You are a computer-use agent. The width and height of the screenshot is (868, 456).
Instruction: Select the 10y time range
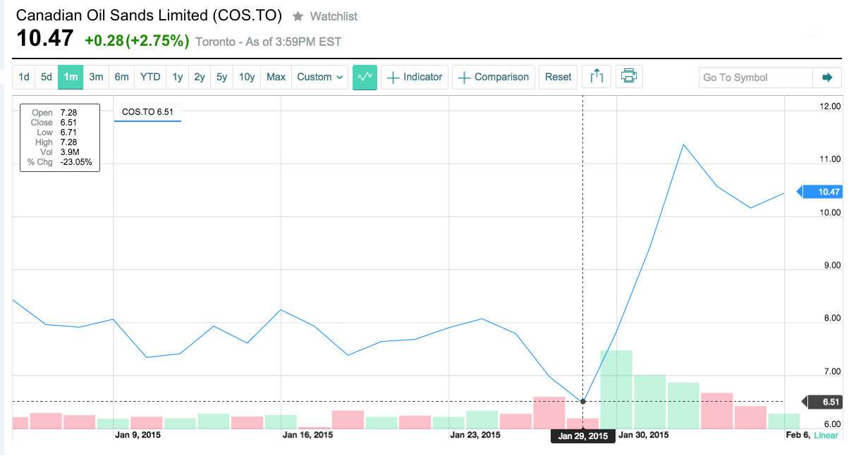pos(247,77)
